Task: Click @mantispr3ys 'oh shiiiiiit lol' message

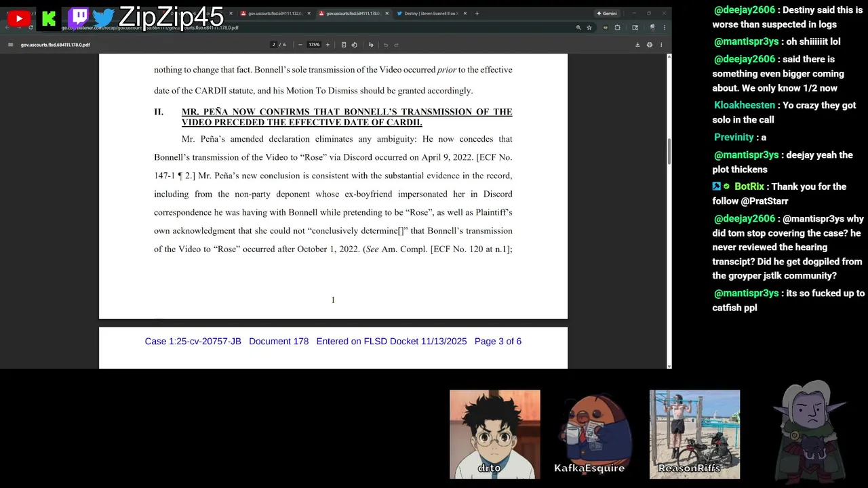Action: (x=777, y=41)
